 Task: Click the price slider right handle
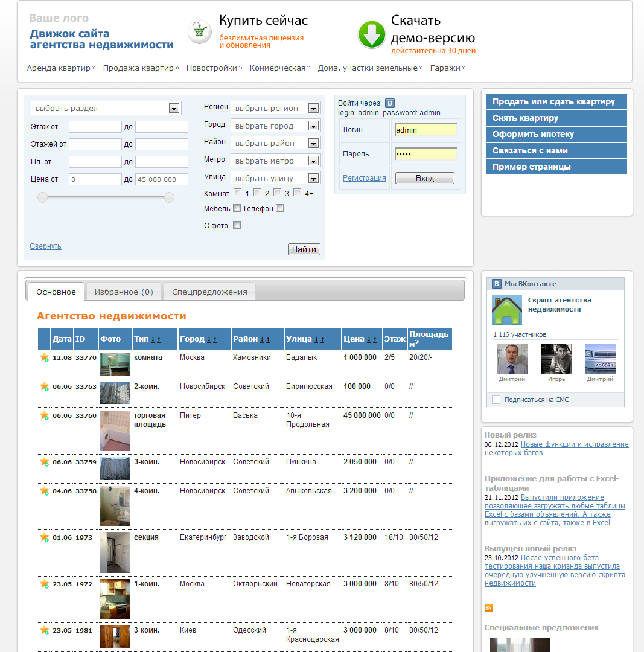coord(169,197)
